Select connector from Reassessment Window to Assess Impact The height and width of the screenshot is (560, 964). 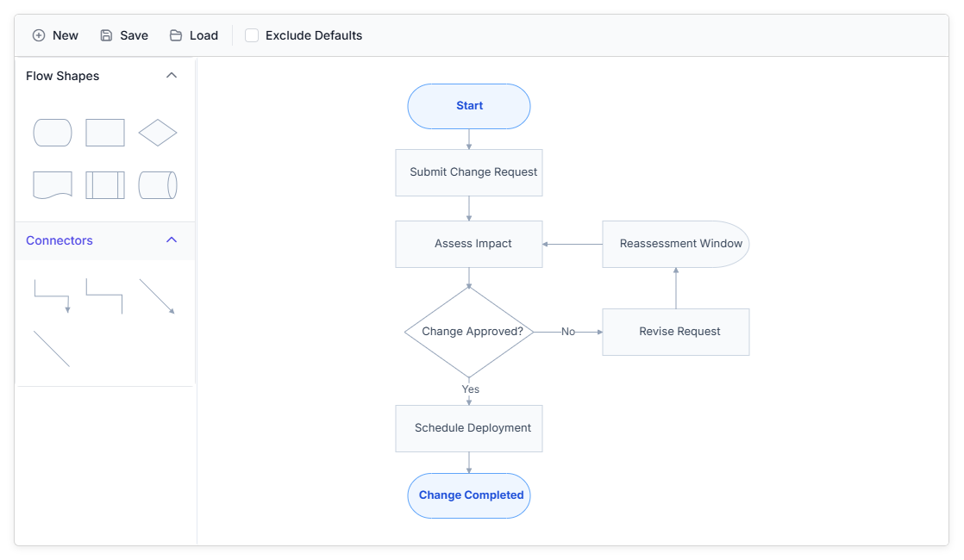[573, 245]
